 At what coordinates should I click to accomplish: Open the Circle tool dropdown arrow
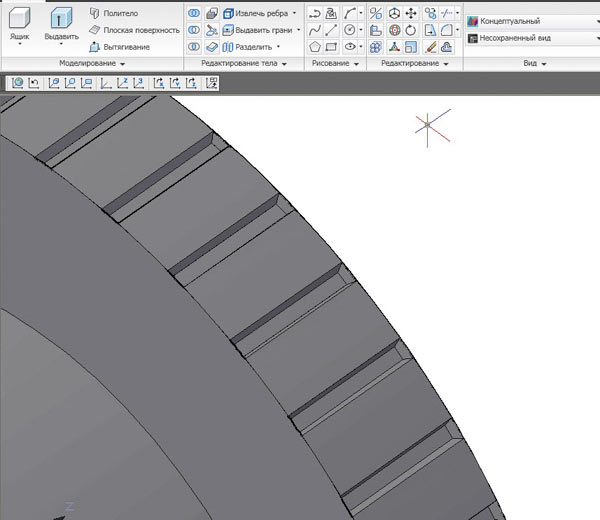(x=360, y=30)
